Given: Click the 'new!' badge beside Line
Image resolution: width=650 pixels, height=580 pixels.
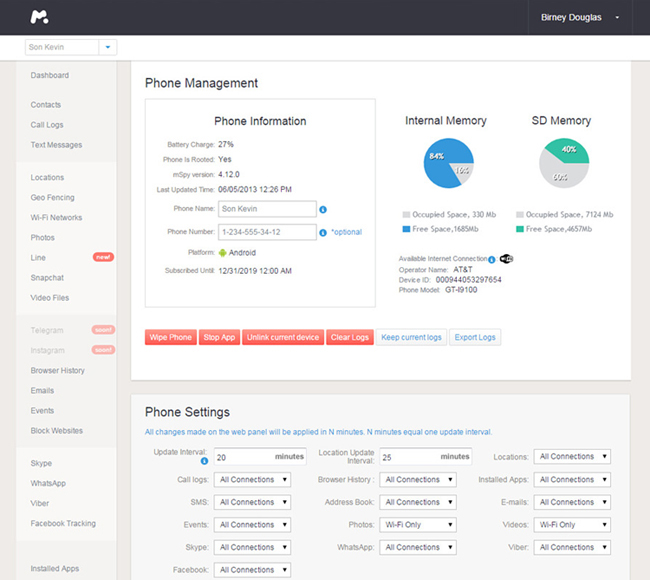Looking at the screenshot, I should [x=103, y=258].
